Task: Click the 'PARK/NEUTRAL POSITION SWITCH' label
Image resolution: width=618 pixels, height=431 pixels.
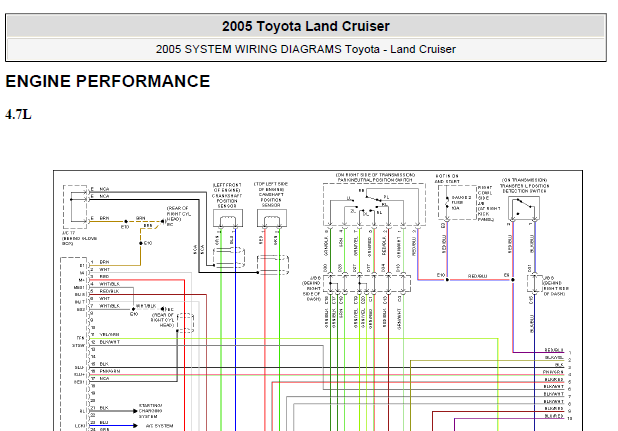Action: pos(374,180)
